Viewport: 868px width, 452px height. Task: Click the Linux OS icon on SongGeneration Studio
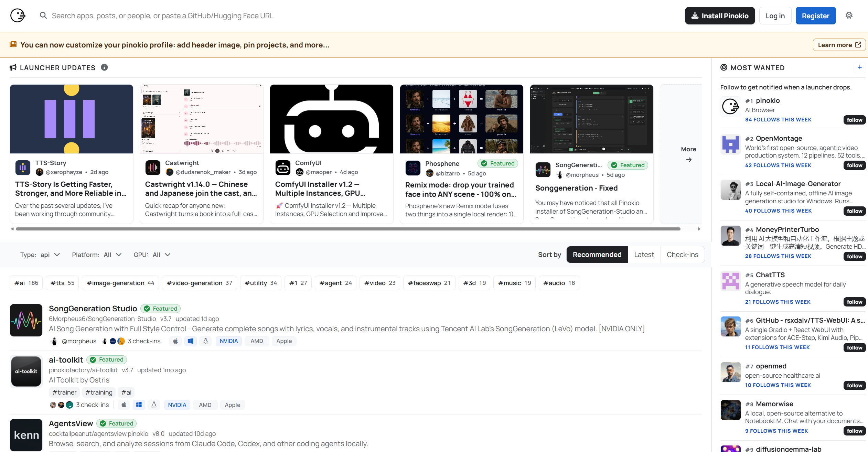tap(205, 341)
